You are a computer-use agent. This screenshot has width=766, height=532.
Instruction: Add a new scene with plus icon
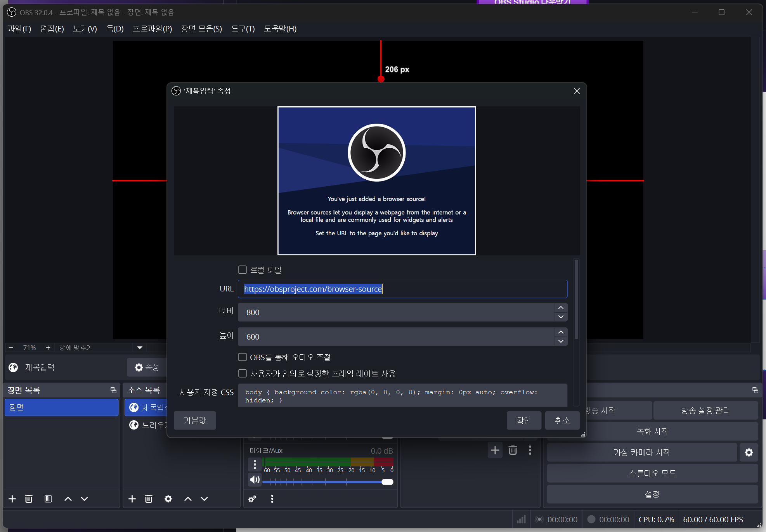coord(12,499)
